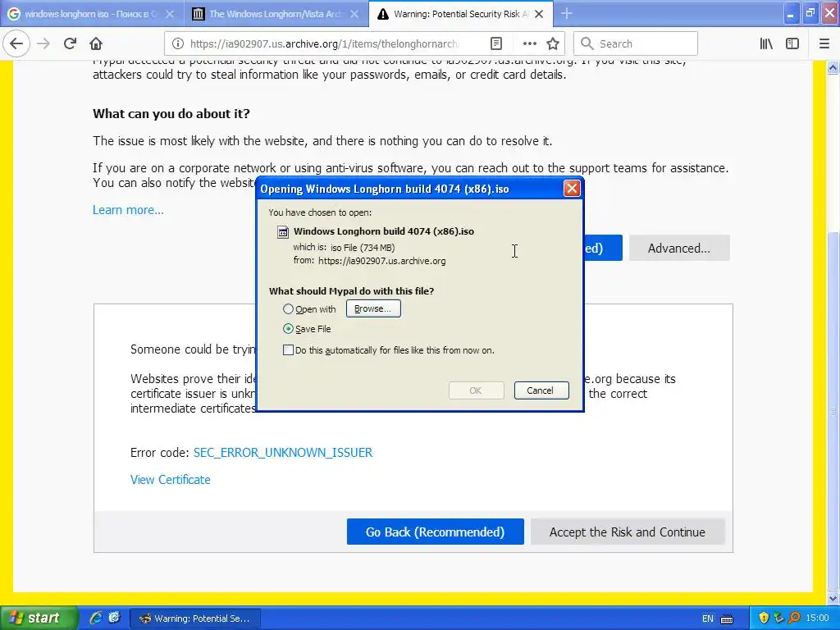Viewport: 840px width, 630px height.
Task: Open the hamburger application menu
Action: 824,44
